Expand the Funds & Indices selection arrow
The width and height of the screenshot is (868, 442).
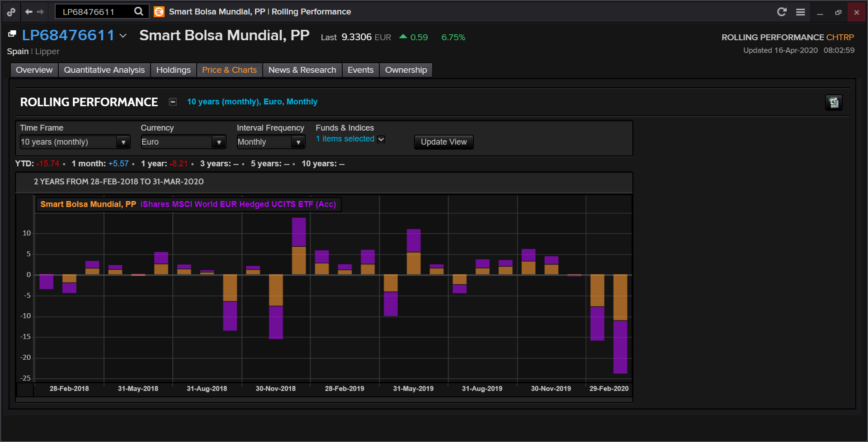(381, 139)
